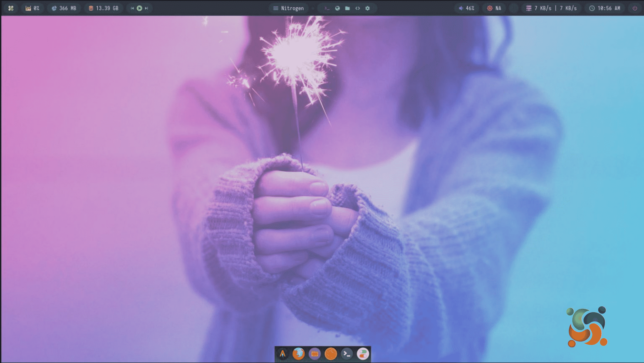Viewport: 644px width, 363px height.
Task: Launch terminal from the top bar shortcuts
Action: tap(327, 8)
